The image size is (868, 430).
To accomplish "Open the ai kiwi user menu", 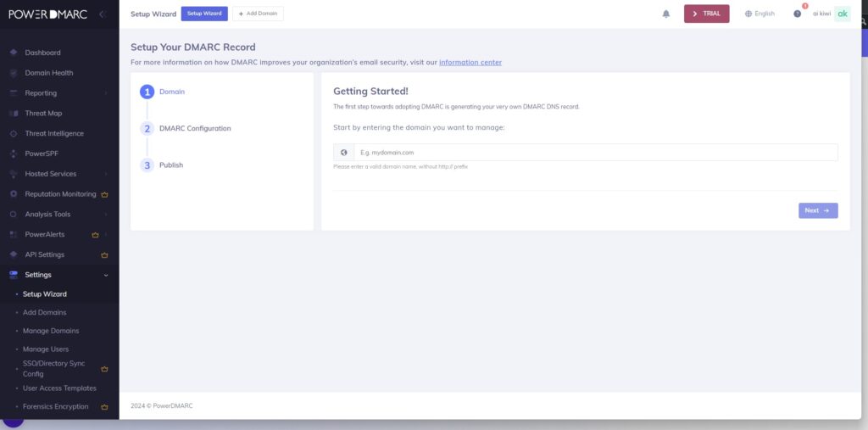I will tap(821, 14).
